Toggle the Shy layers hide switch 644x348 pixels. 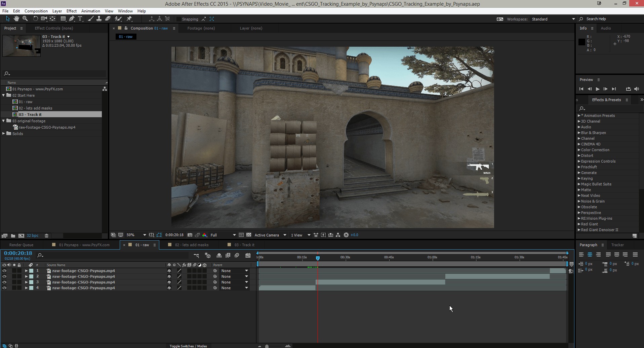(x=219, y=256)
